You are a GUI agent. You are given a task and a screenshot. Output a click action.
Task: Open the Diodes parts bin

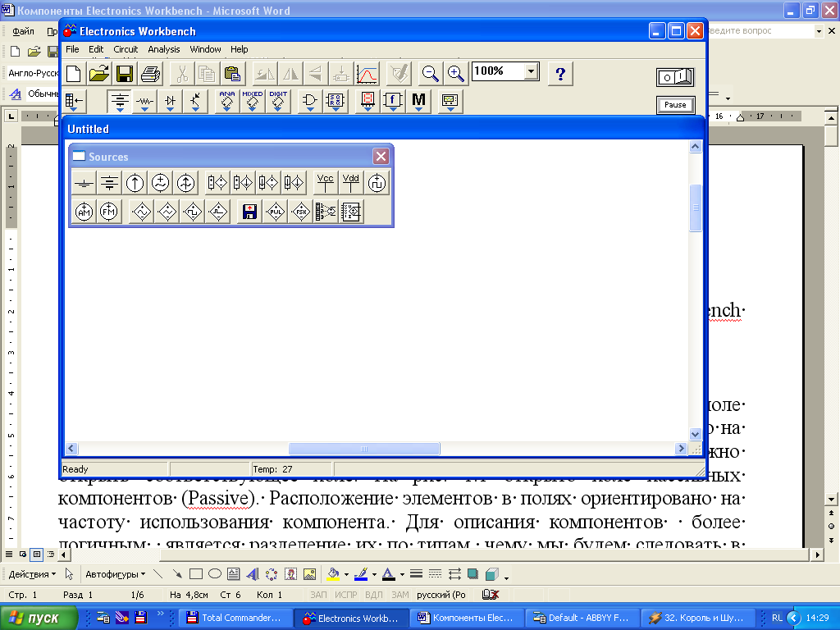click(171, 101)
